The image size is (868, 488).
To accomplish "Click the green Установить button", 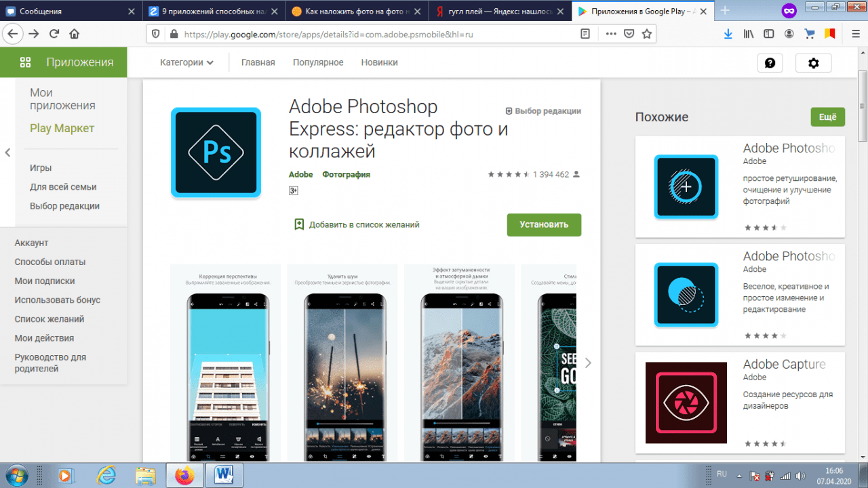I will [544, 225].
